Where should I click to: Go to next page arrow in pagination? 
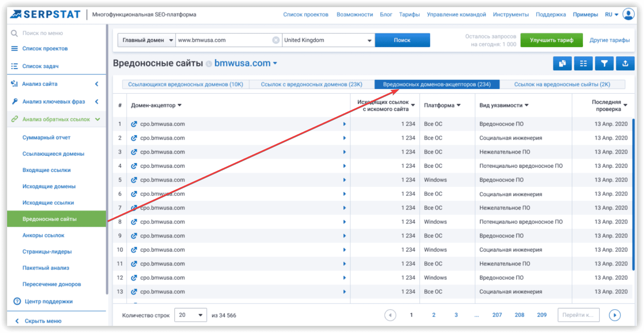614,315
